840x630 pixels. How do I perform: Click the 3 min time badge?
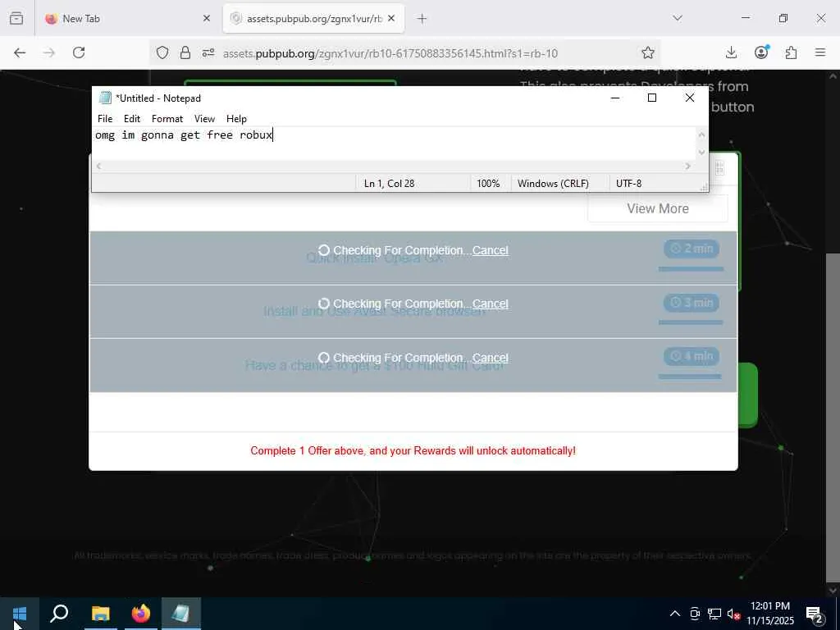click(692, 303)
